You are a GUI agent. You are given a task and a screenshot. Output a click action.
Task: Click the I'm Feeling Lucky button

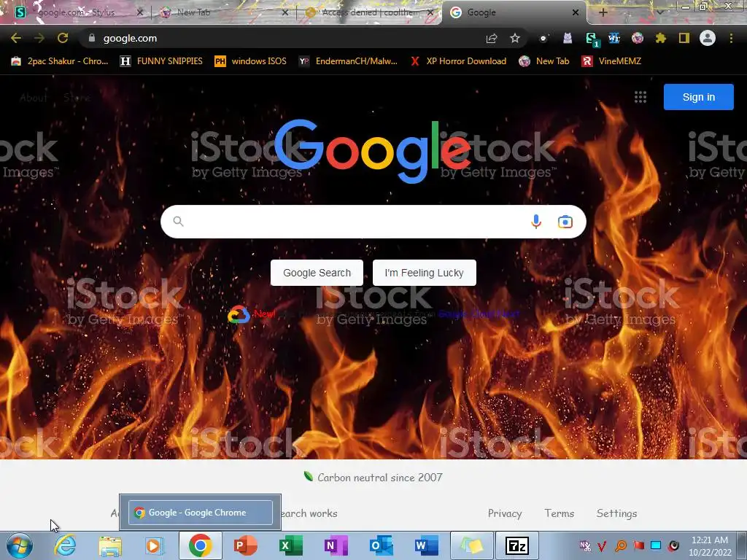(x=424, y=273)
